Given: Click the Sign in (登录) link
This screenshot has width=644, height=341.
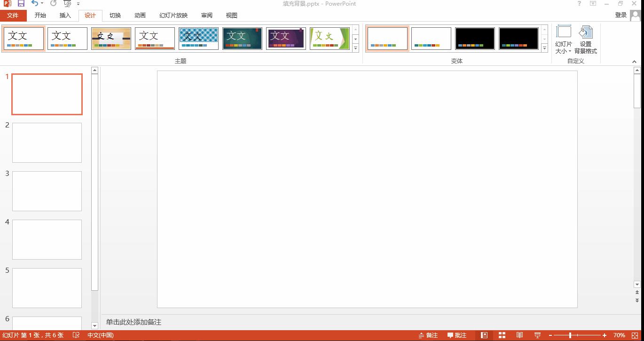Looking at the screenshot, I should click(x=620, y=15).
